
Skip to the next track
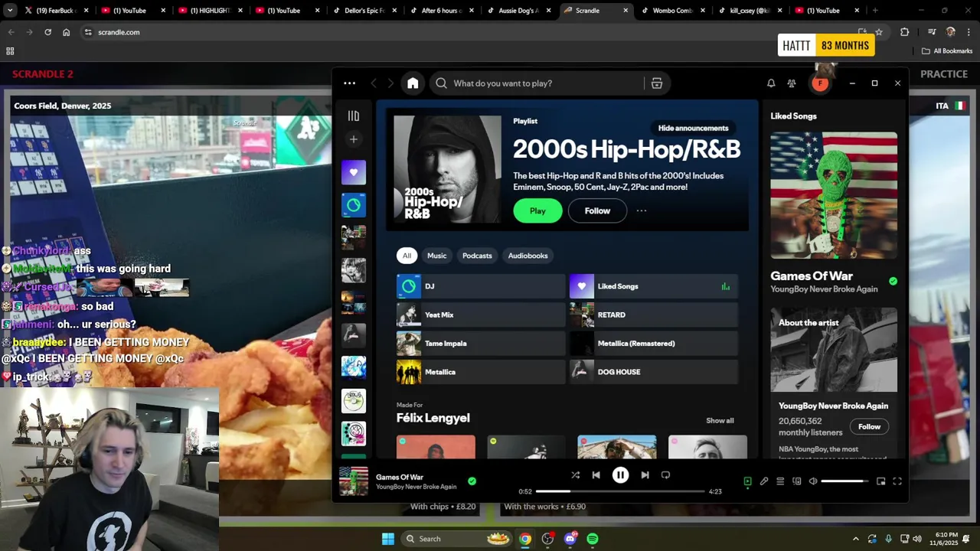[x=645, y=475]
